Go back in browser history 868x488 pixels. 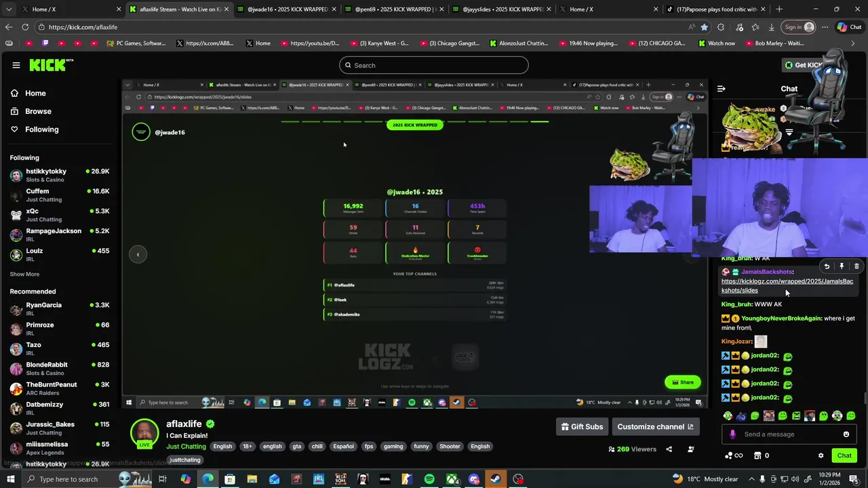[x=8, y=27]
